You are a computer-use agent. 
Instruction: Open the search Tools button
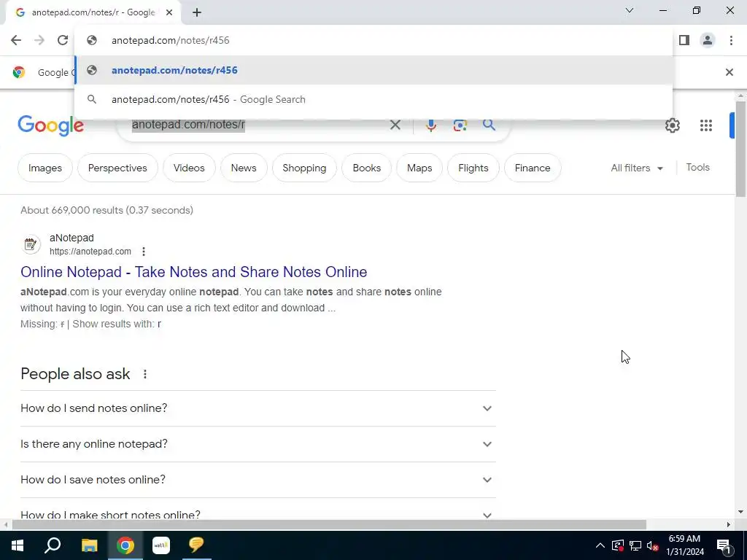pyautogui.click(x=697, y=167)
